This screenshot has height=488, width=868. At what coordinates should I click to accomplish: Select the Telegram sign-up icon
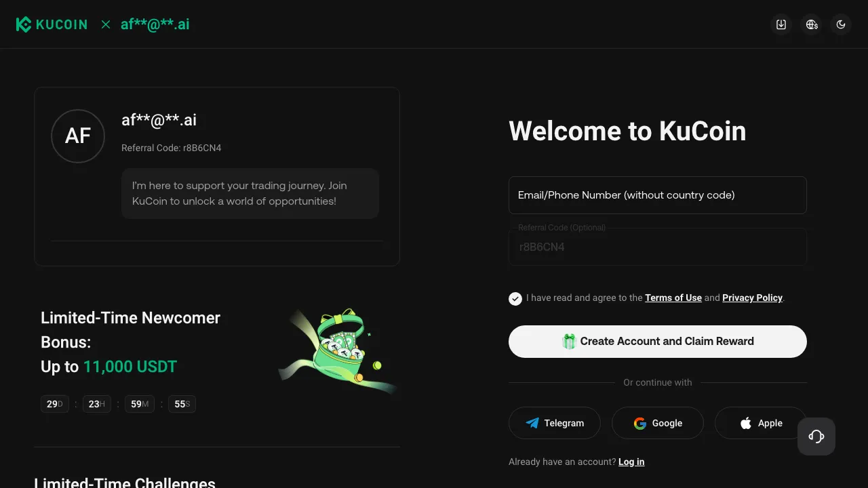pyautogui.click(x=533, y=423)
